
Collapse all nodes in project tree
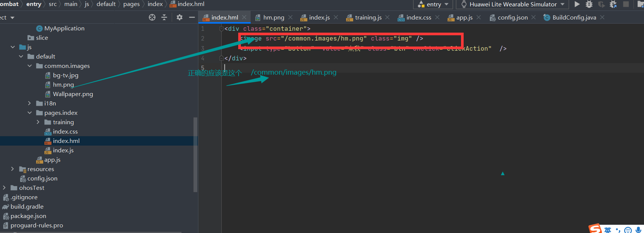point(164,17)
